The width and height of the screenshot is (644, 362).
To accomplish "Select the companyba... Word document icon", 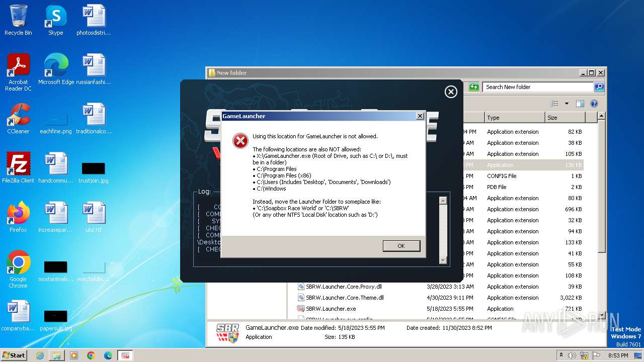I will 18,316.
